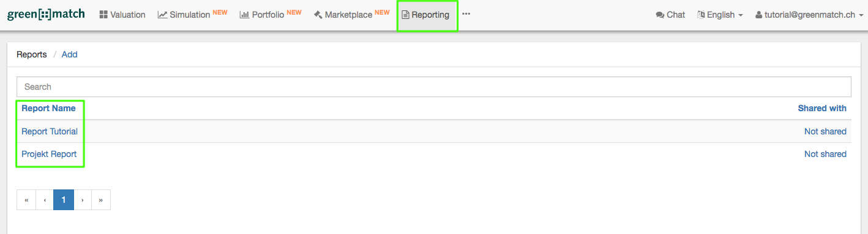
Task: Go to last page with » button
Action: (101, 200)
